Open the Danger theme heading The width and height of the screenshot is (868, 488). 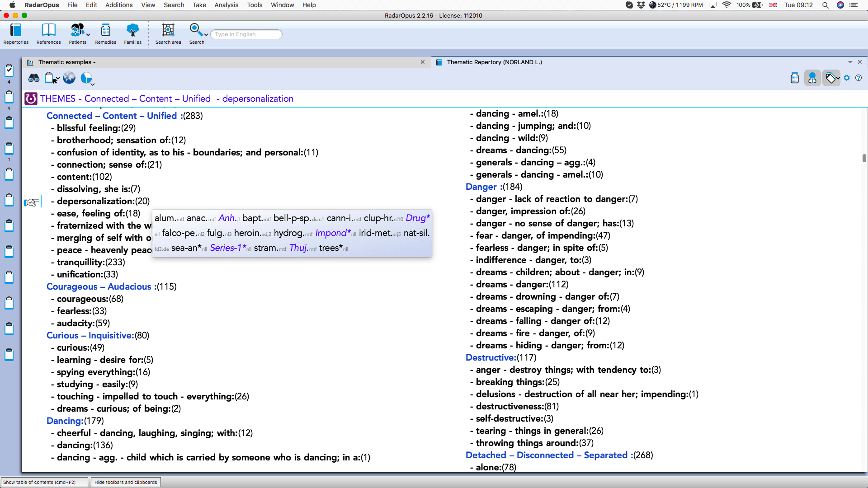pos(483,187)
